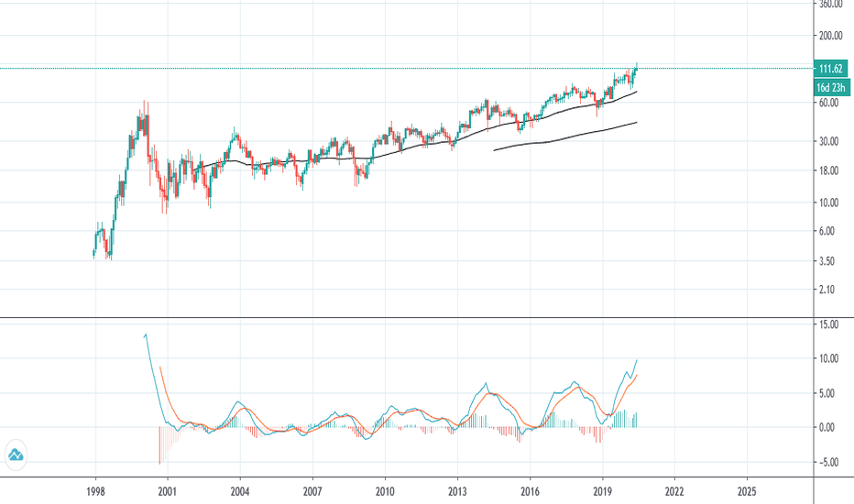The width and height of the screenshot is (854, 504).
Task: Click the 2007 time axis label
Action: coord(312,492)
